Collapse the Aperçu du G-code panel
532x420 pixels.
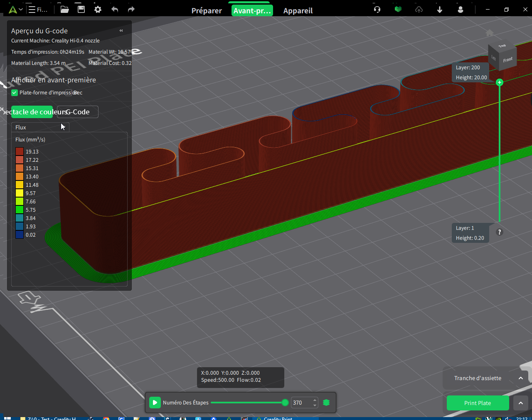[x=121, y=30]
